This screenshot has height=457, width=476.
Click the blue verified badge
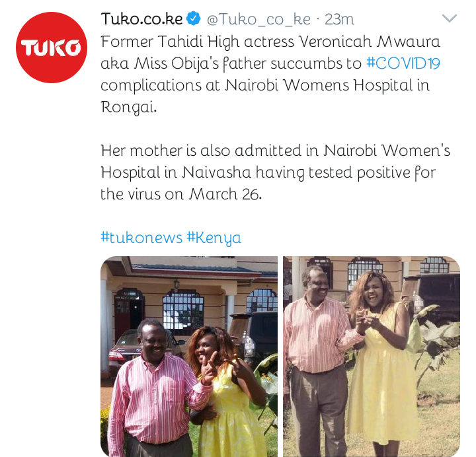[x=194, y=18]
